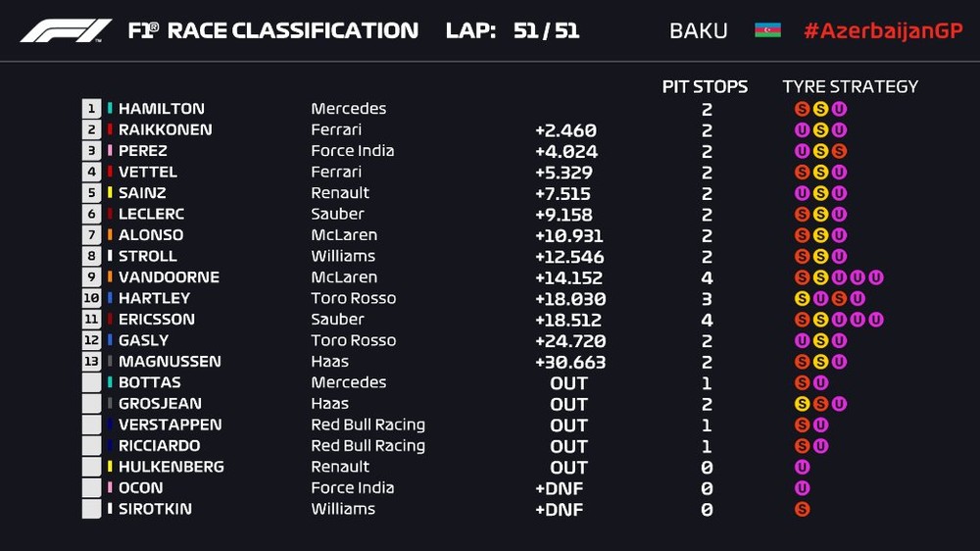Click the #AzerbaijanGP hashtag

[x=883, y=30]
